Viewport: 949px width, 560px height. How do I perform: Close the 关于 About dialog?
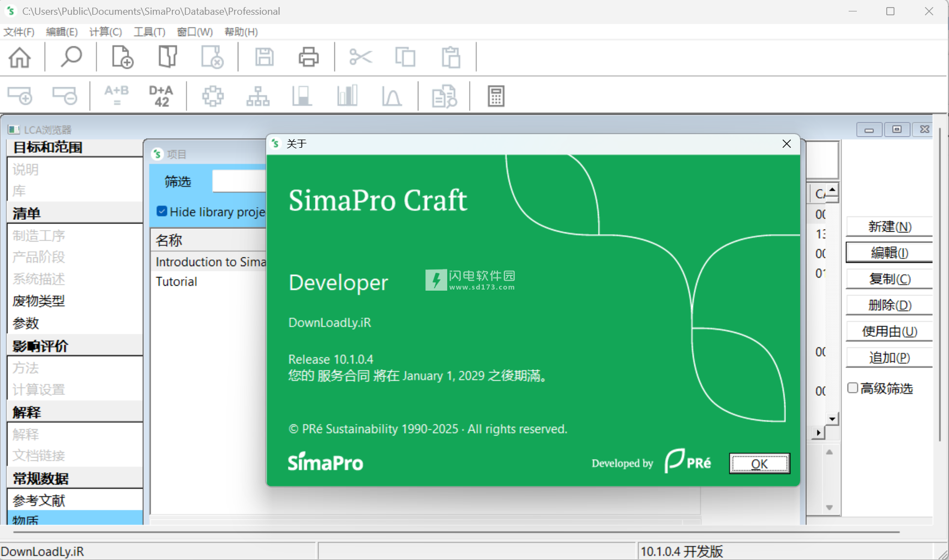786,143
